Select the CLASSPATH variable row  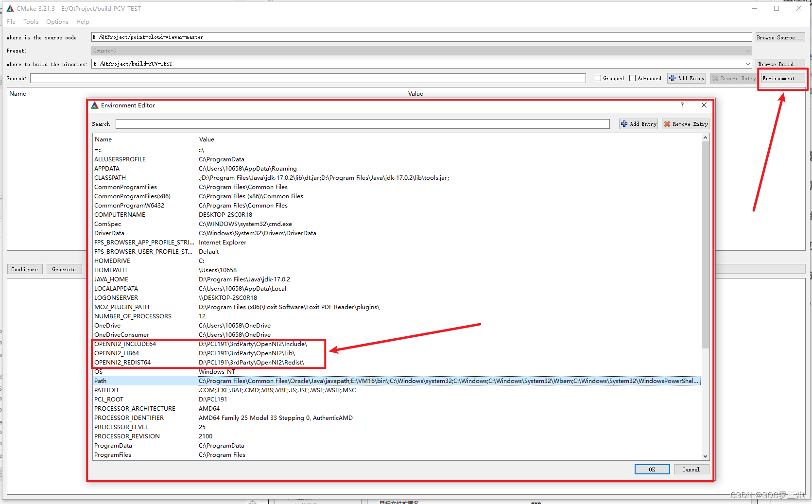397,178
